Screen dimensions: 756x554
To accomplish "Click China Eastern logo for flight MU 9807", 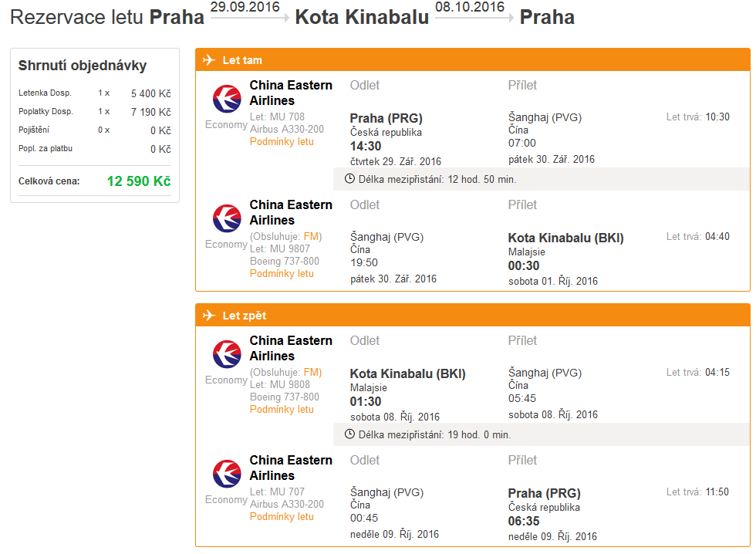I will pyautogui.click(x=227, y=218).
